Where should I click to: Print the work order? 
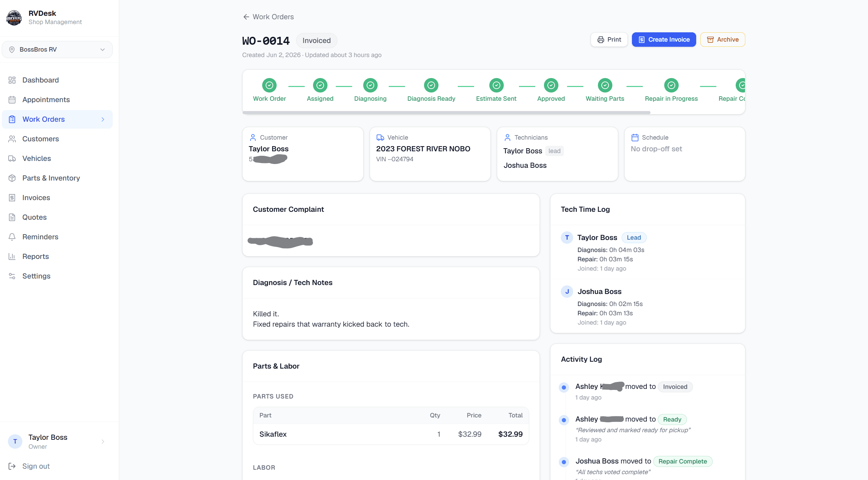[x=609, y=40]
